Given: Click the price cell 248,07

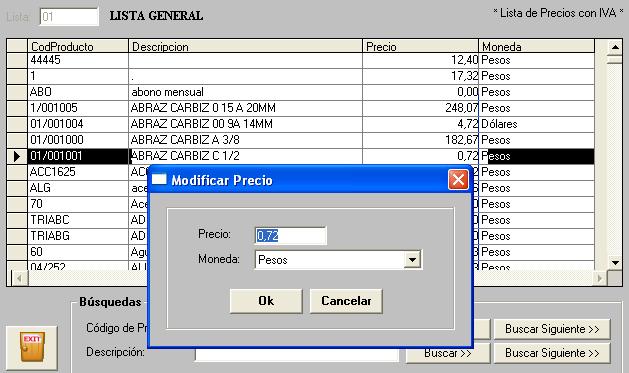Looking at the screenshot, I should point(420,108).
